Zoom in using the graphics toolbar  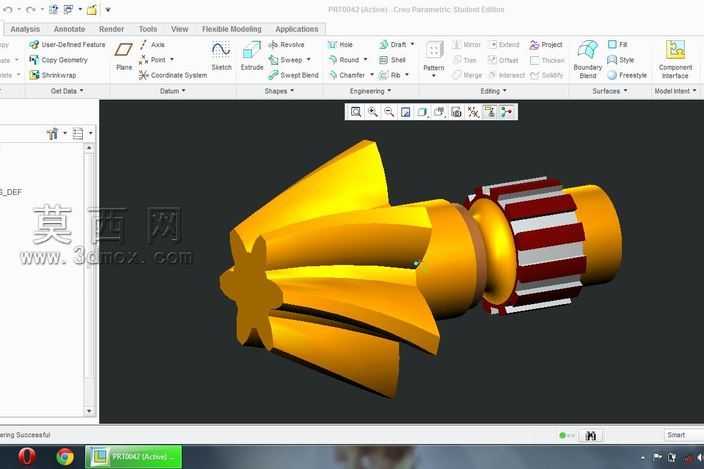[373, 112]
